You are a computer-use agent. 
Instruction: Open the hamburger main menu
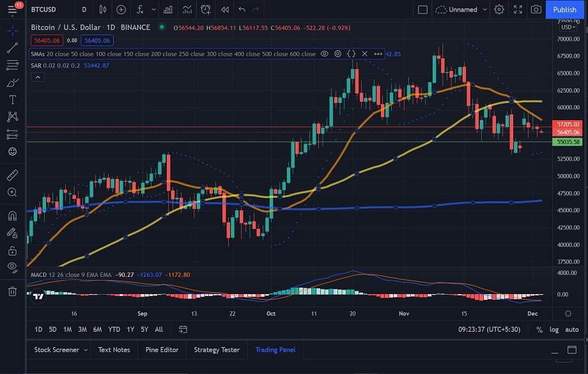pyautogui.click(x=12, y=10)
